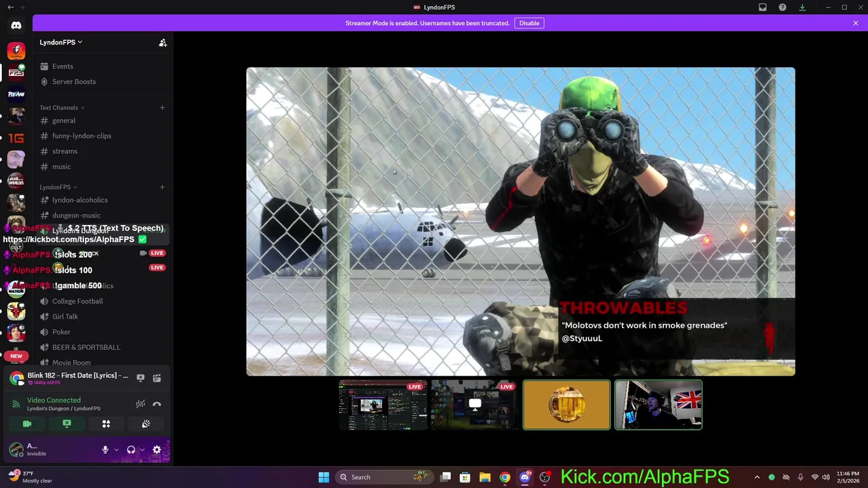Stop streaming with the screen-X icon

coord(140,378)
